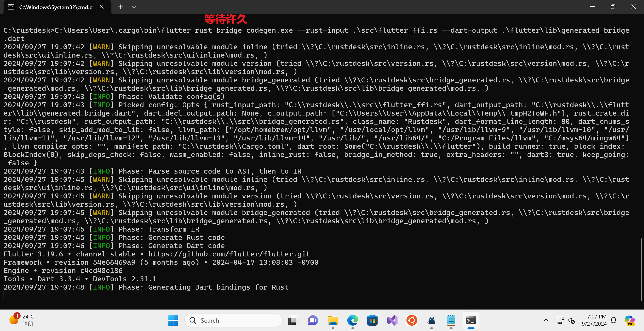
Task: Unmute the system volume in the tray
Action: pos(572,320)
